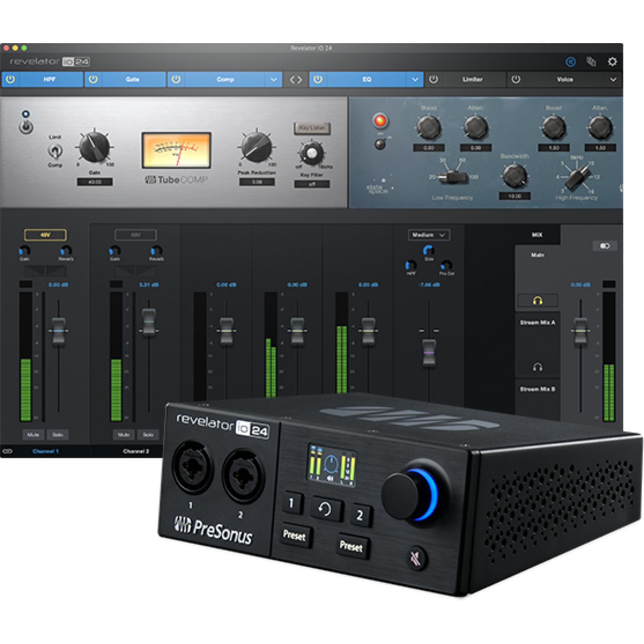Open the Medium reverb type dropdown

pos(429,235)
